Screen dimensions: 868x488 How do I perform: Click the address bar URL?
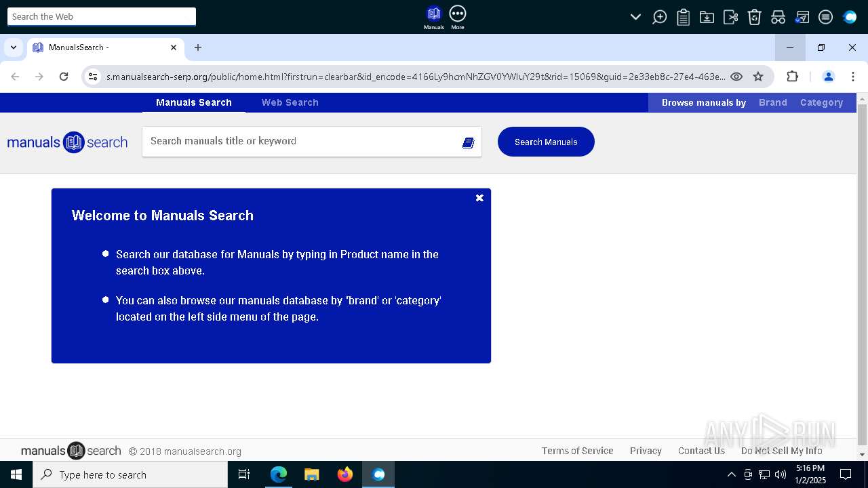[415, 77]
